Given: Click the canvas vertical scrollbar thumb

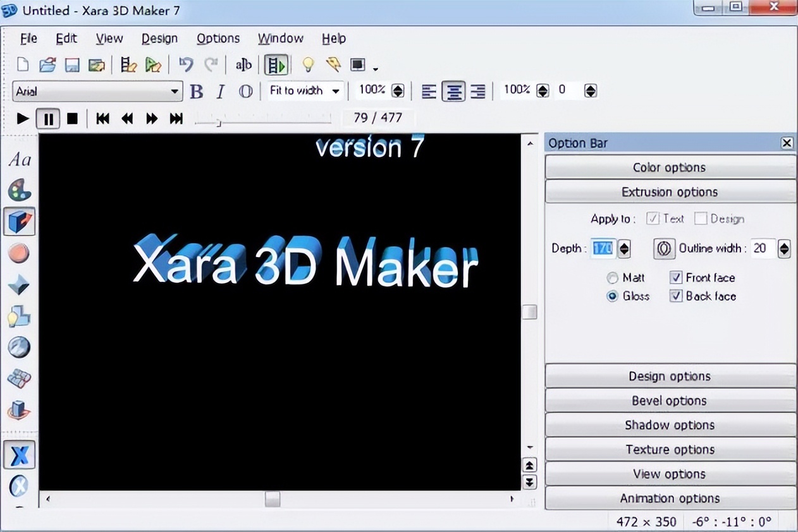Looking at the screenshot, I should 529,311.
